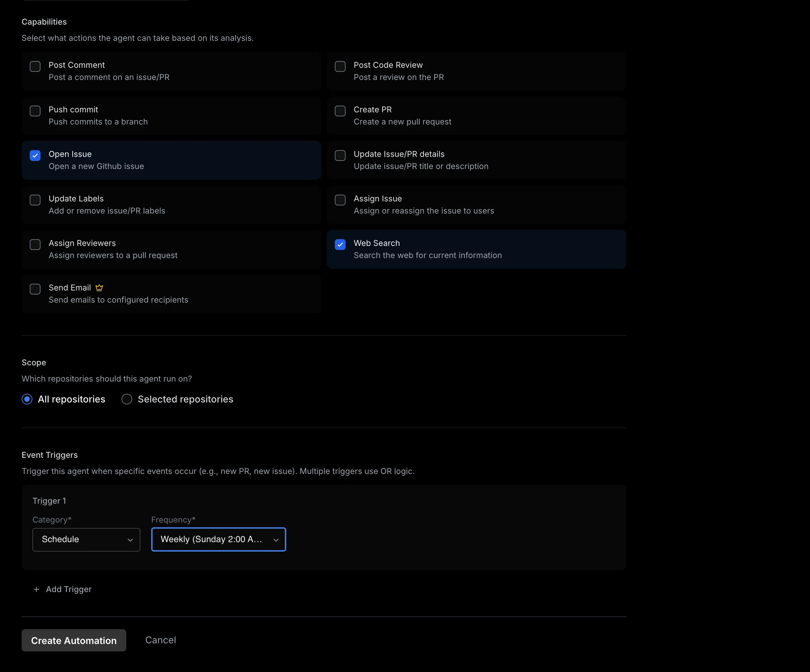Click 'Update issue/PR title or description' text
Viewport: 810px width, 672px height.
tap(421, 166)
